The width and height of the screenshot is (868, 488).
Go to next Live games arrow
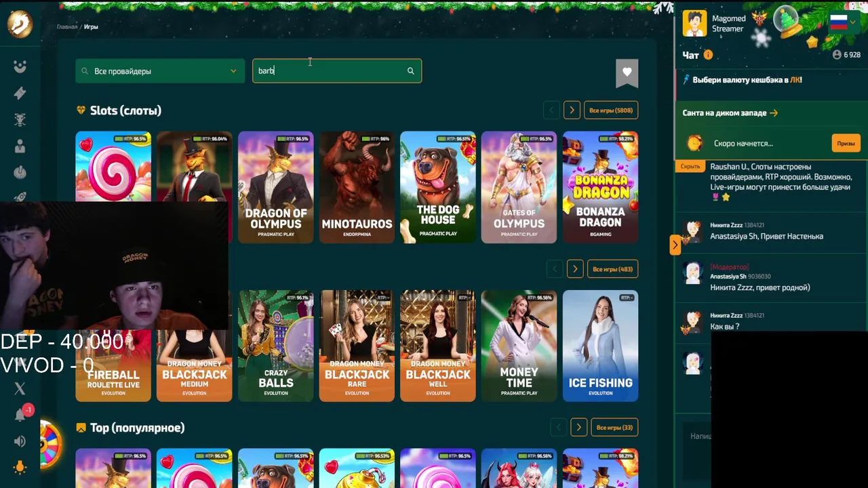pyautogui.click(x=575, y=269)
